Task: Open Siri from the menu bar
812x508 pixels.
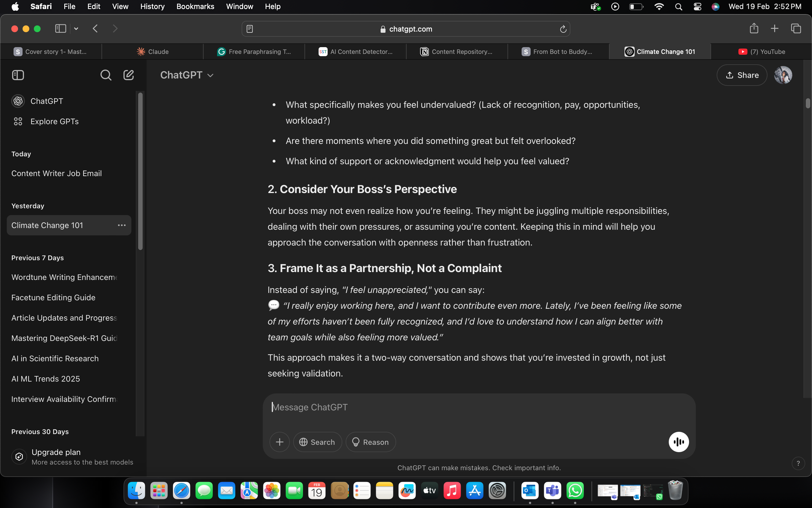Action: pos(715,7)
